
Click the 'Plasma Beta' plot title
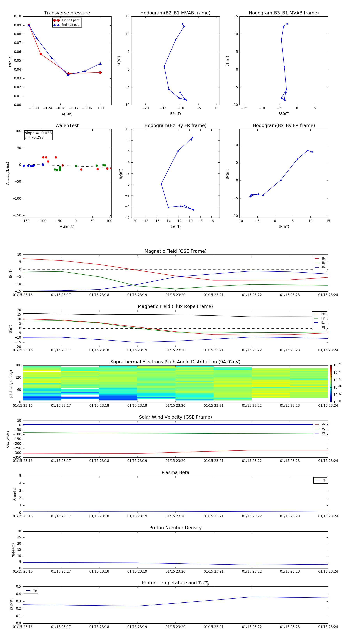click(175, 473)
